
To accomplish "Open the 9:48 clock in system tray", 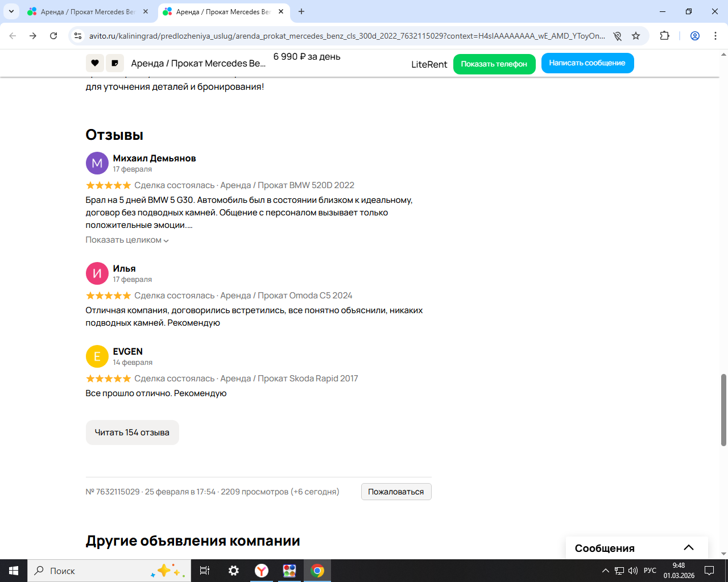I will [x=679, y=571].
